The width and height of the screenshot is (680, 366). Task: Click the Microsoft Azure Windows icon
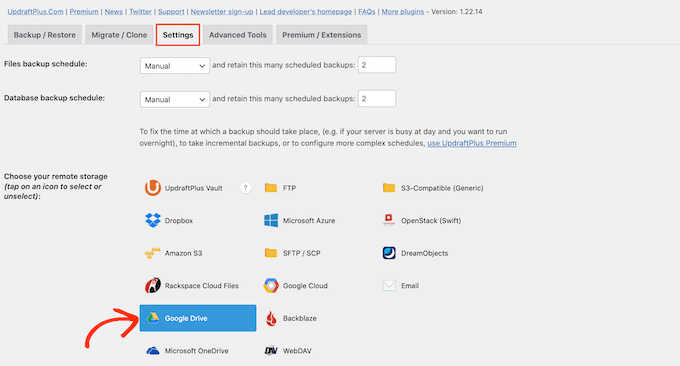(271, 220)
